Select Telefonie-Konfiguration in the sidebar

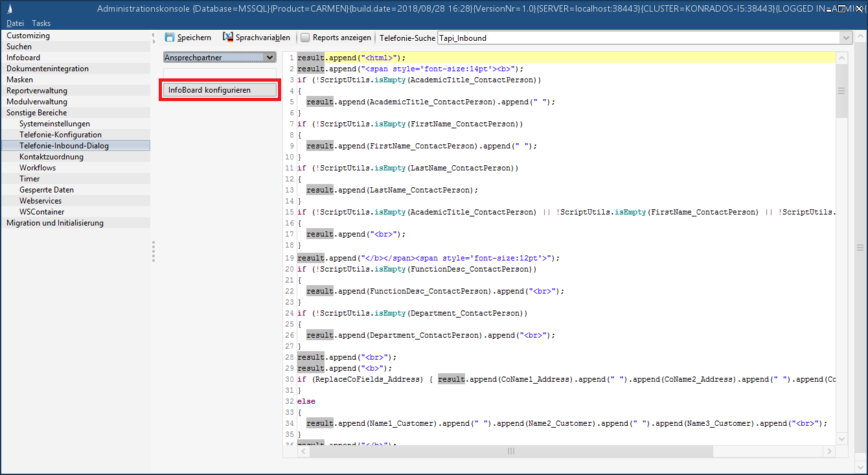60,135
